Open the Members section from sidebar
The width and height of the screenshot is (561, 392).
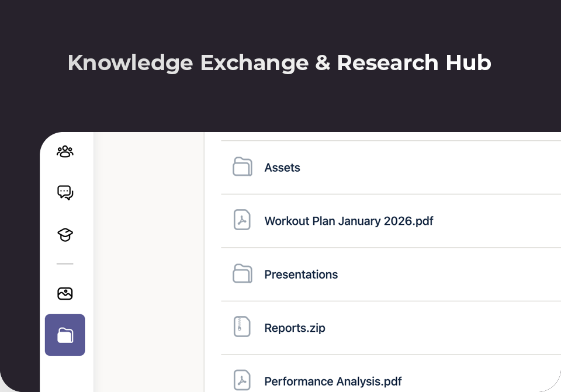tap(65, 151)
